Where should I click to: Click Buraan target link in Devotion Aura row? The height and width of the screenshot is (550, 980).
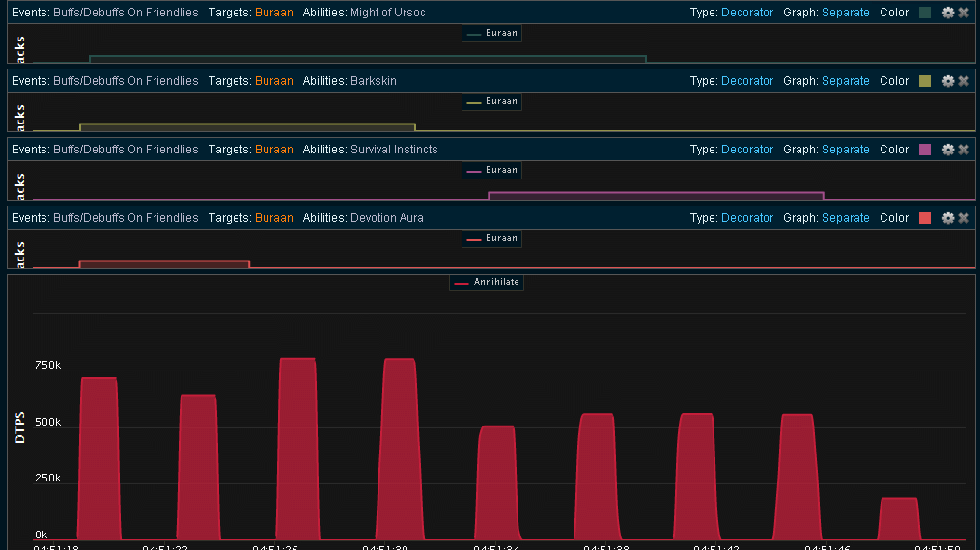273,218
